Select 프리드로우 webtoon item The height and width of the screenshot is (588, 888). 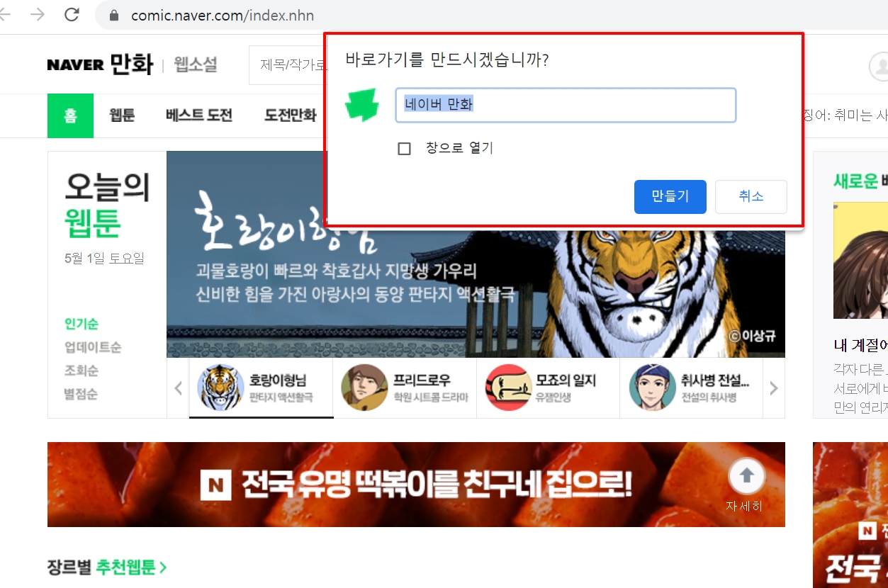405,388
